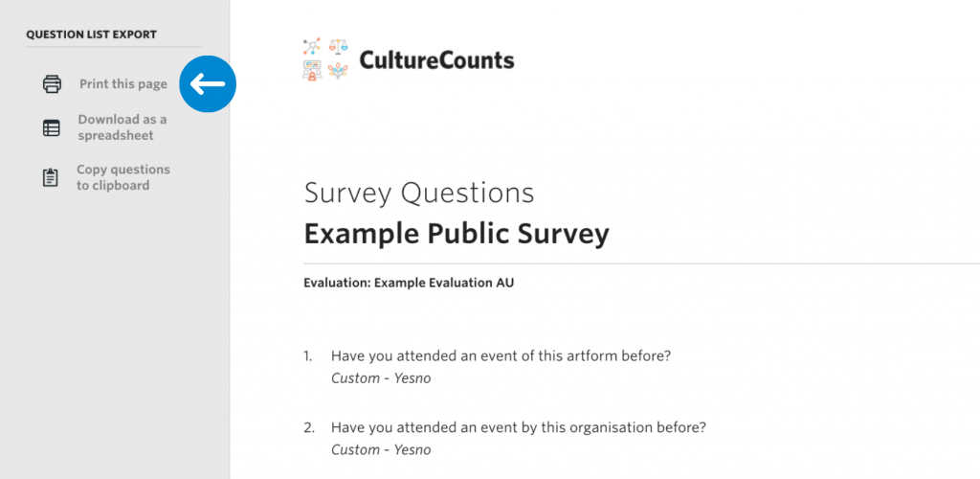
Task: Click the spreadsheet table icon
Action: (x=52, y=127)
